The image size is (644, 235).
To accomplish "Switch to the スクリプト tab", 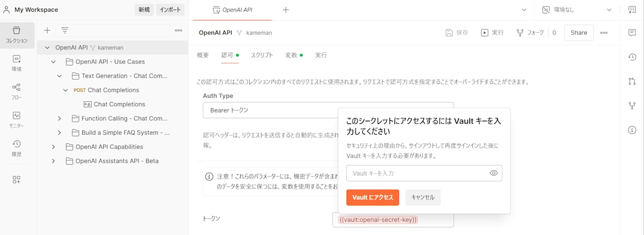I will click(x=262, y=55).
